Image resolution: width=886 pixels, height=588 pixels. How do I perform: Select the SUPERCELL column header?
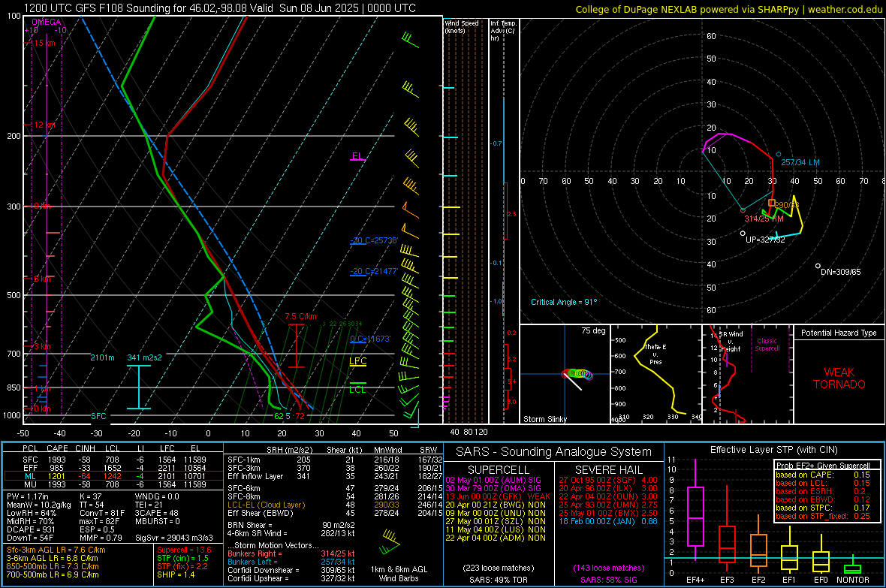[x=499, y=470]
